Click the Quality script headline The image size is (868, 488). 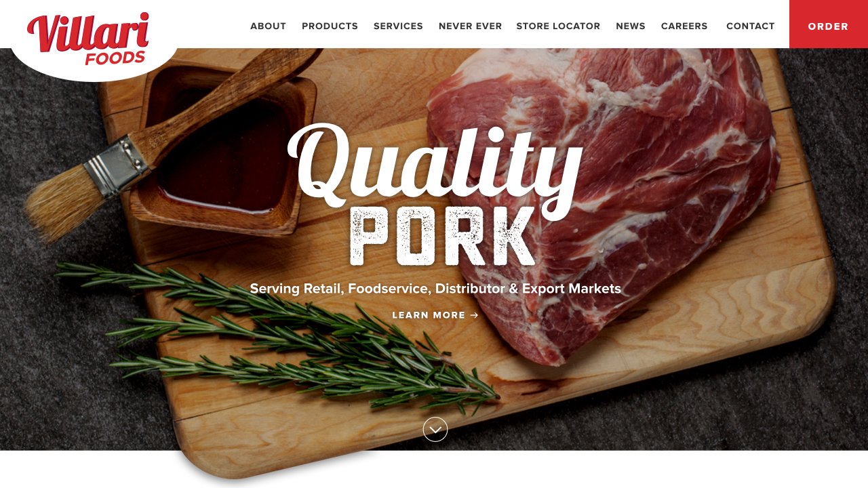[435, 166]
